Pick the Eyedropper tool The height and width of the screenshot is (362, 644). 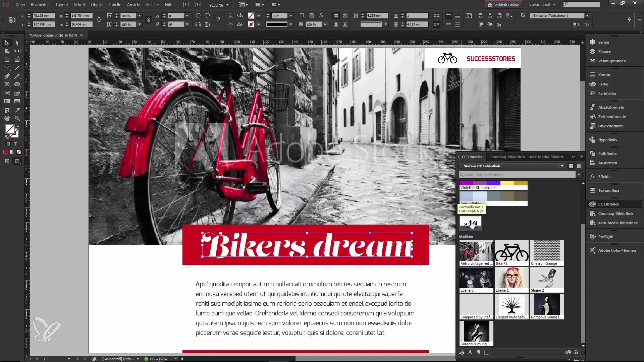tap(17, 110)
